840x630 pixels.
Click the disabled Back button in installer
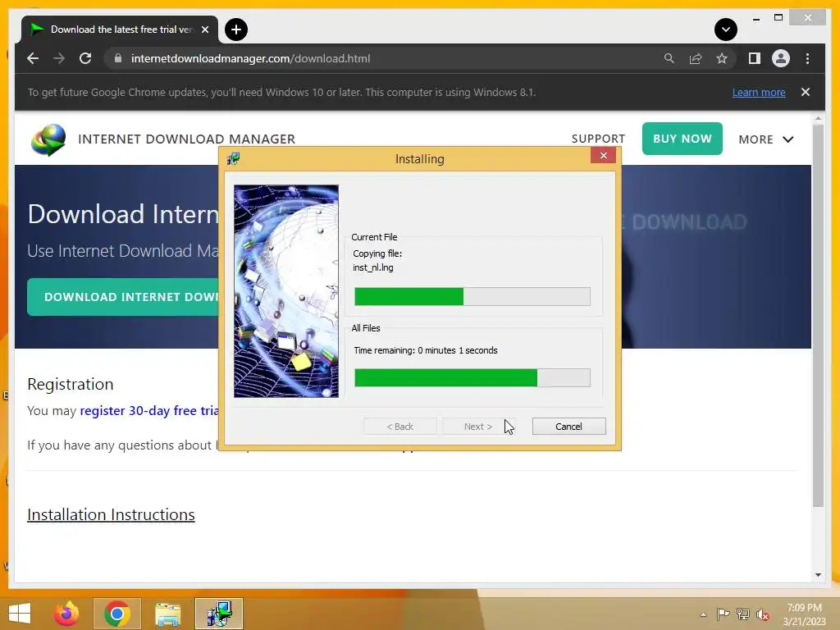click(399, 427)
